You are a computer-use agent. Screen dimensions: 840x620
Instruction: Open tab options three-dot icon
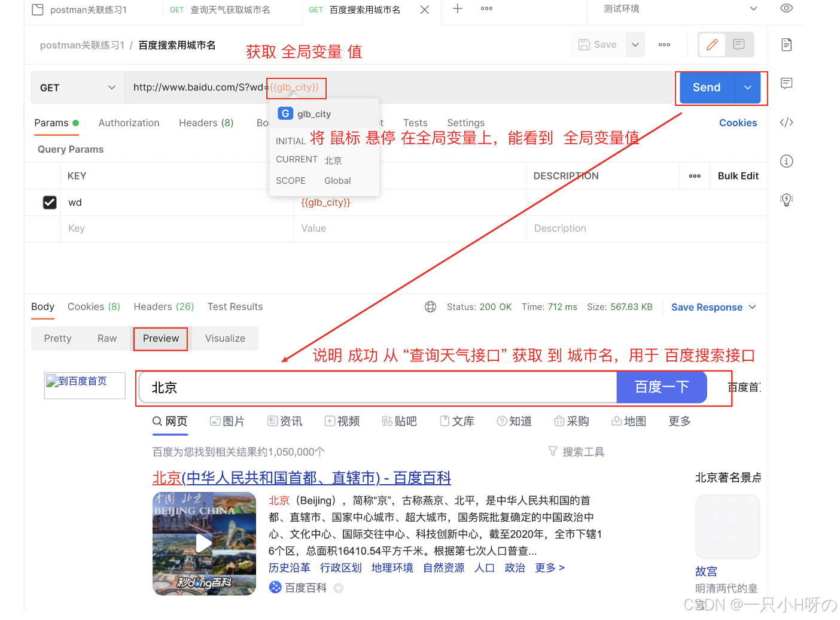point(486,8)
